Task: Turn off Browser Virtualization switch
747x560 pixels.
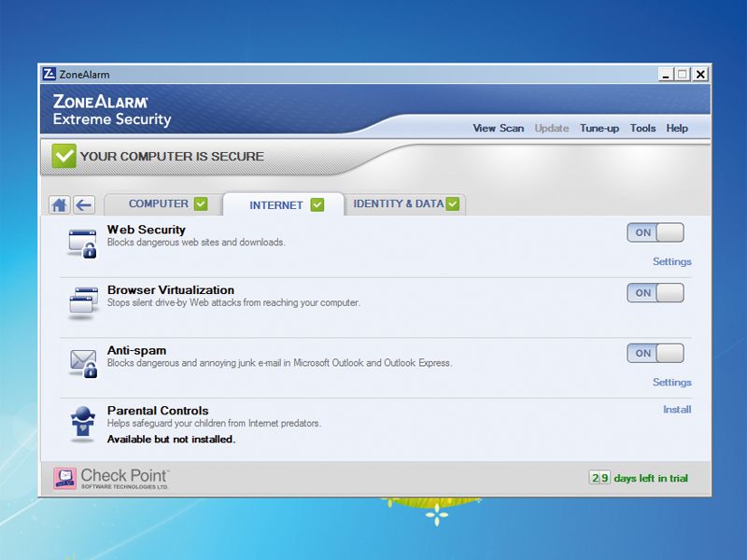Action: coord(655,293)
